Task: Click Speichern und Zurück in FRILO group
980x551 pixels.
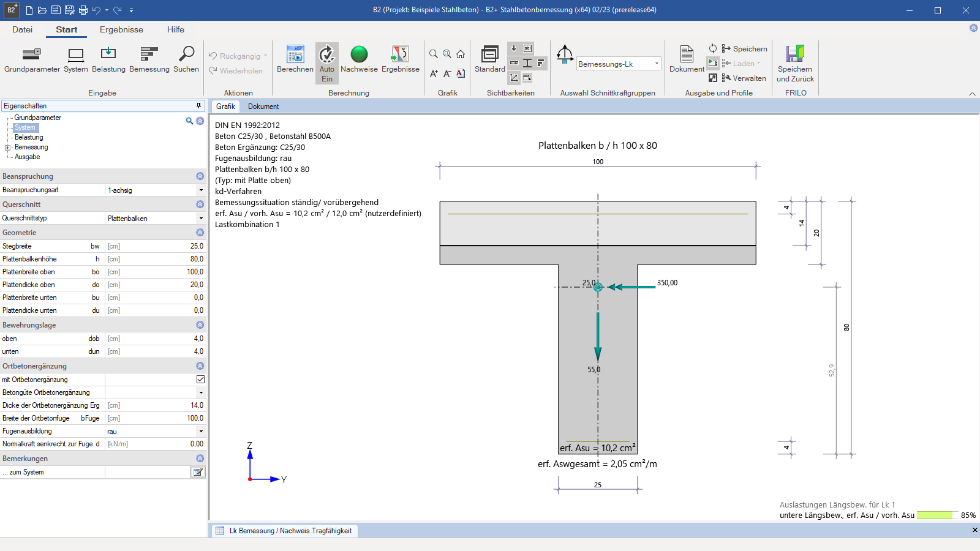Action: coord(795,64)
